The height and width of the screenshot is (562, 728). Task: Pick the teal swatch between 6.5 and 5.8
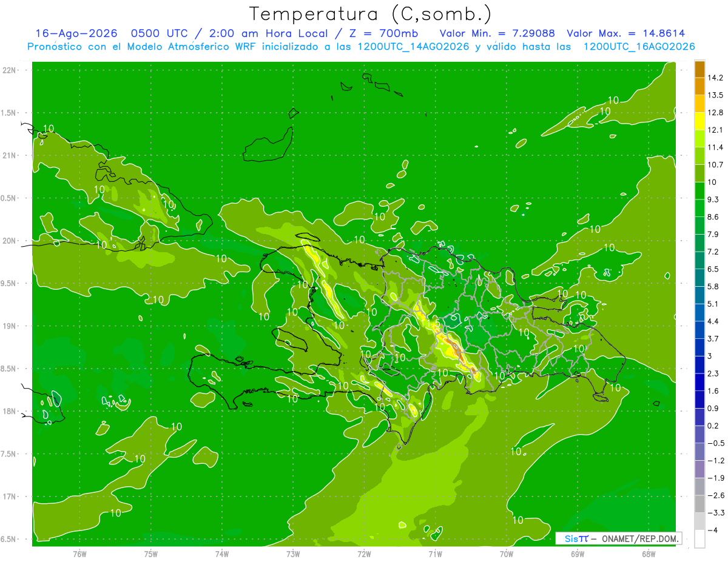click(x=699, y=277)
